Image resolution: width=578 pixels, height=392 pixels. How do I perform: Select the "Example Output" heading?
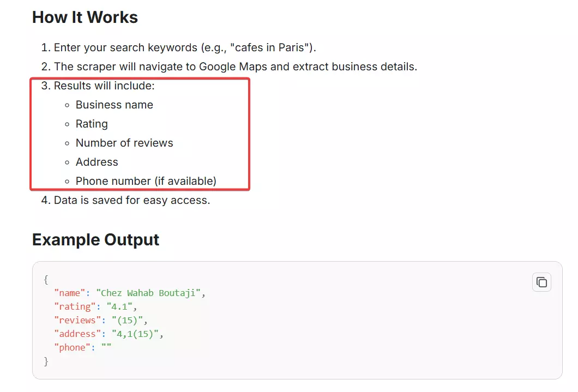(96, 239)
